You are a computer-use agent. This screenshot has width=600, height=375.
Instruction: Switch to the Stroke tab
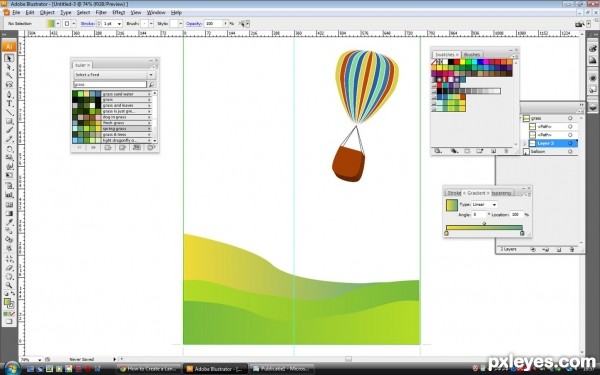point(454,193)
